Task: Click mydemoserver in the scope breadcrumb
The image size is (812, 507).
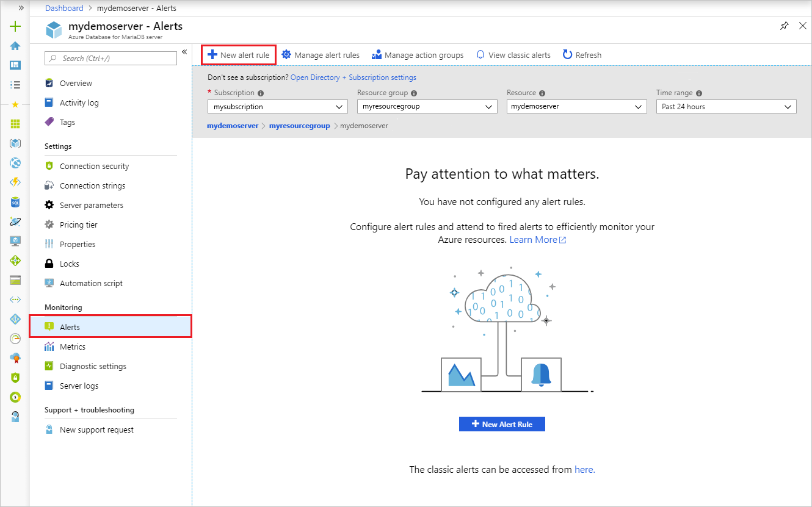Action: 233,126
